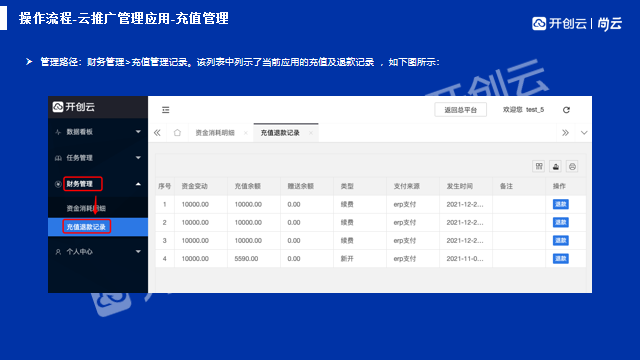The width and height of the screenshot is (640, 360).
Task: Click the 开创云 logo in sidebar
Action: (74, 107)
